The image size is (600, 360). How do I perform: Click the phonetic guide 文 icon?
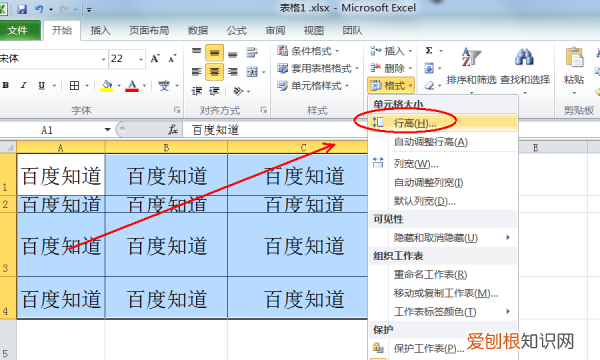164,85
